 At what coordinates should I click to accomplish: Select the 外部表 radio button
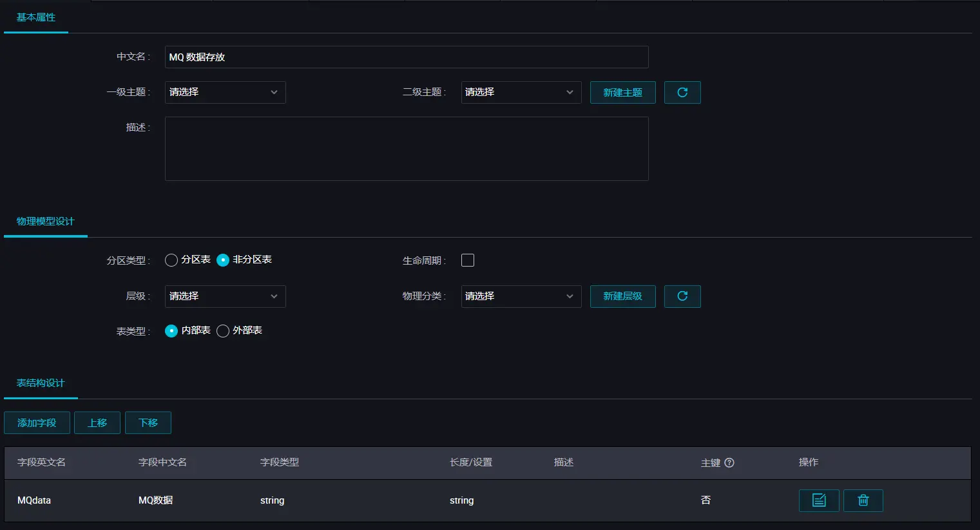point(222,330)
